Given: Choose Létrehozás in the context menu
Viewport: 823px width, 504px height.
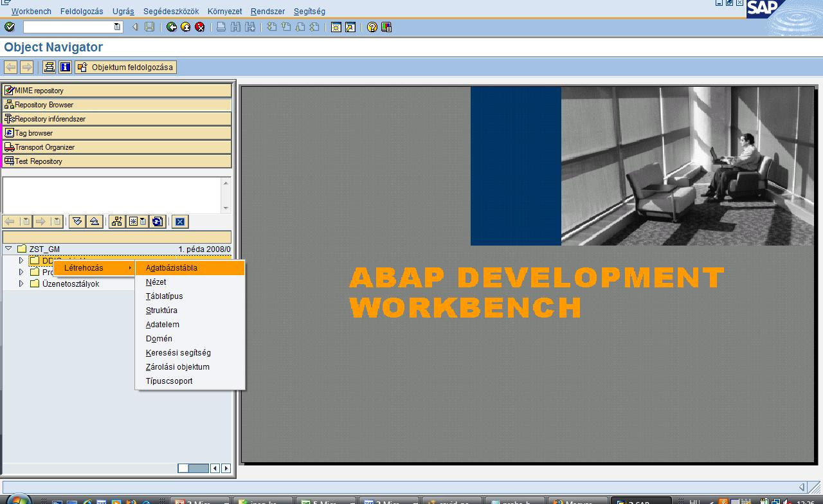Looking at the screenshot, I should click(95, 268).
